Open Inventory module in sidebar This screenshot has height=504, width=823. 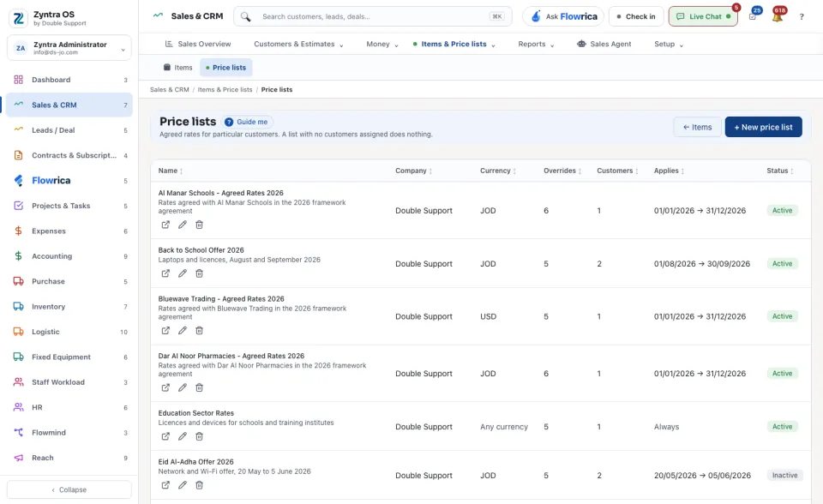(69, 307)
